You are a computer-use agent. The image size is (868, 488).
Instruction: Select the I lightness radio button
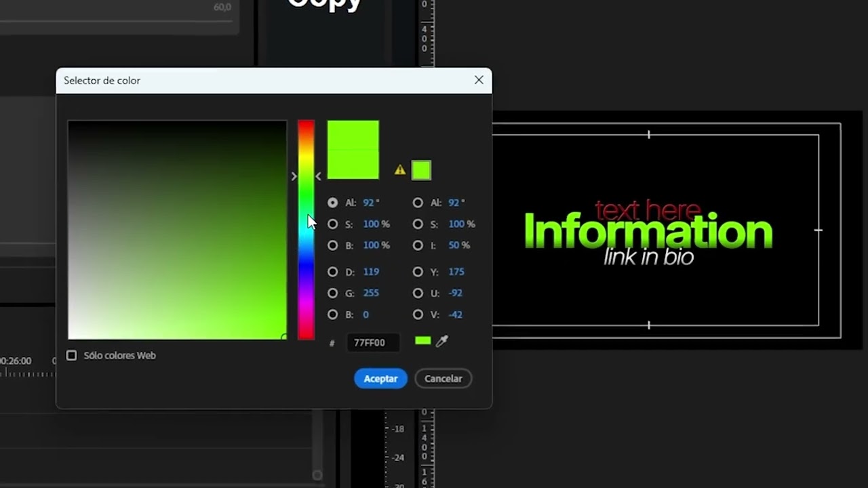(418, 245)
